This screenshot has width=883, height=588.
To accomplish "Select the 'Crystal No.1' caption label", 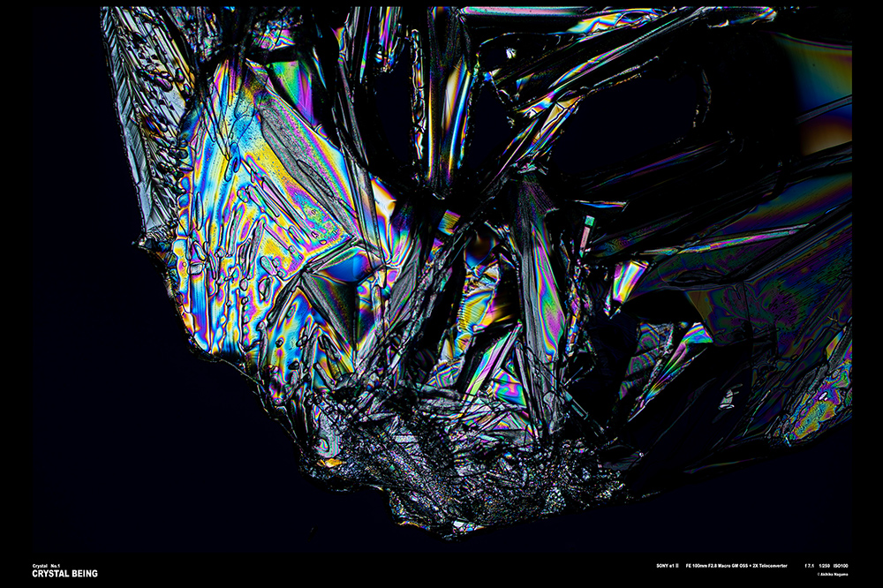I will coord(46,565).
